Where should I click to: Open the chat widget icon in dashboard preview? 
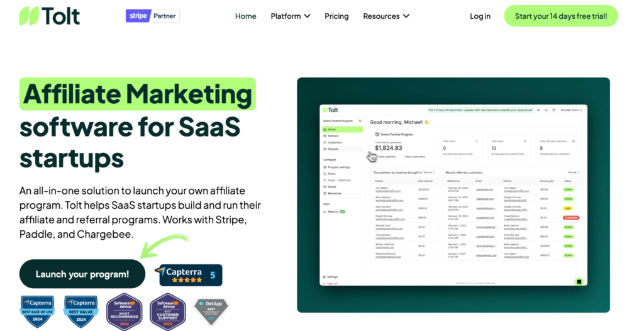pos(579,282)
